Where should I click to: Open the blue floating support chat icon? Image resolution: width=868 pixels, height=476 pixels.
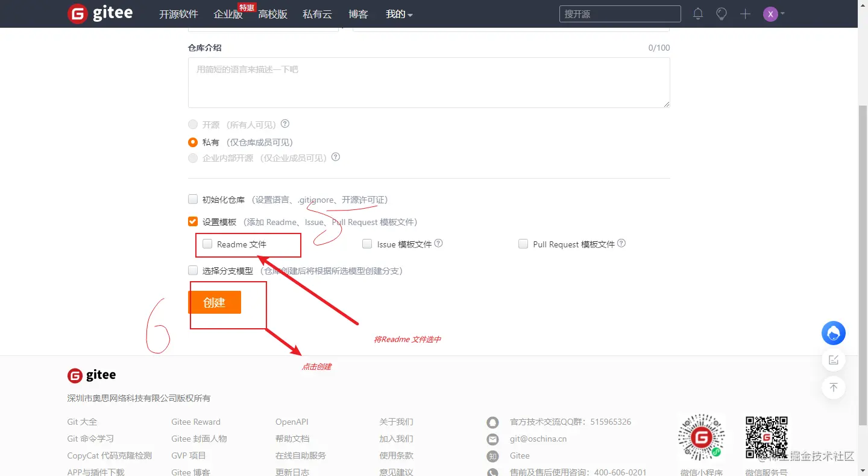coord(834,332)
